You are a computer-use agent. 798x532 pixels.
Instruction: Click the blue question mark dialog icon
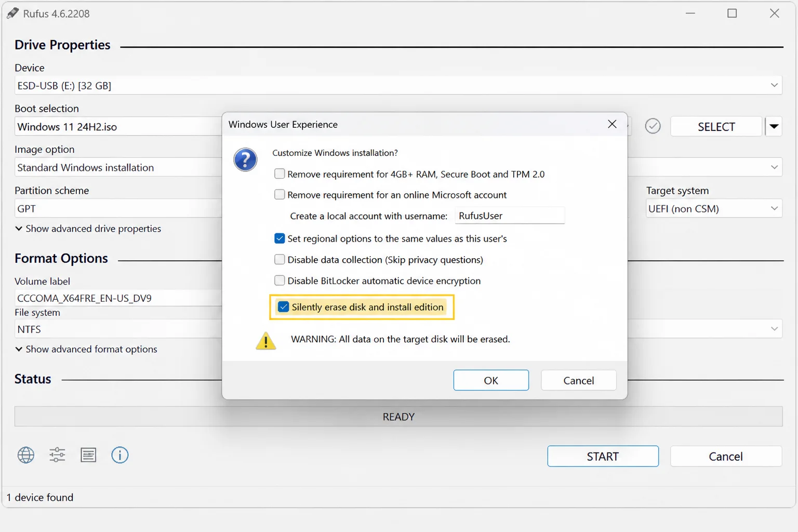tap(245, 159)
